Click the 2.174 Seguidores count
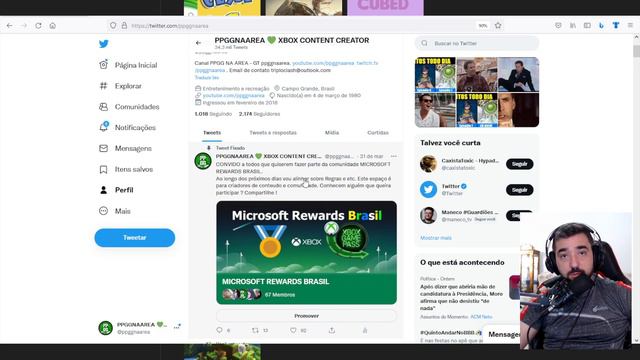This screenshot has width=640, height=360. tap(260, 114)
